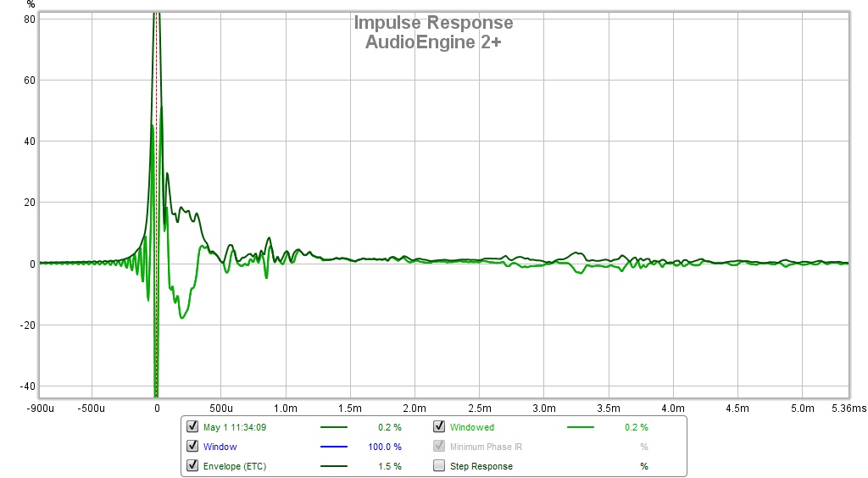Click the blue Window line sample
The width and height of the screenshot is (868, 478).
coord(334,447)
